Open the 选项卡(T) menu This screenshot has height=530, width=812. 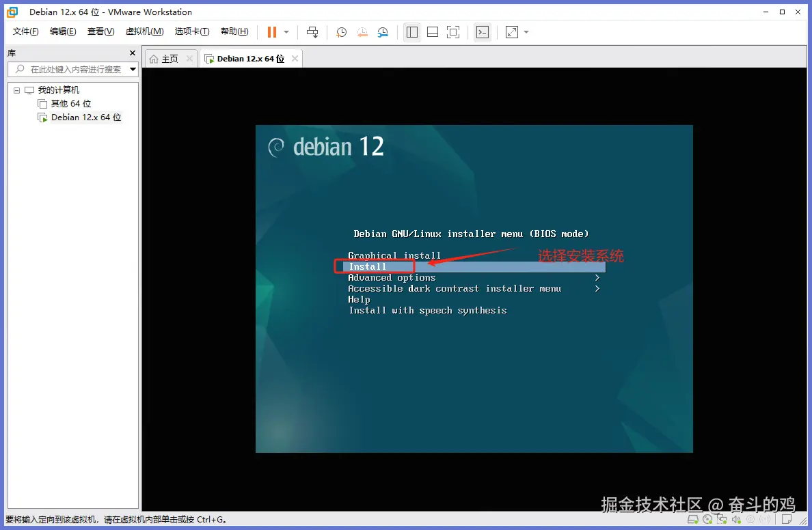pos(191,31)
